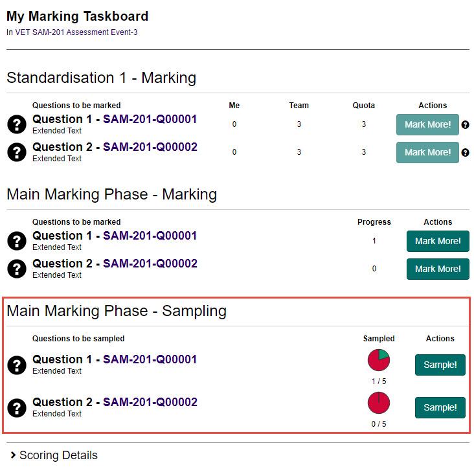Screen dimensions: 474x476
Task: Open SAM-201-Q00002 link under Main Marking Phase Marking
Action: (150, 264)
